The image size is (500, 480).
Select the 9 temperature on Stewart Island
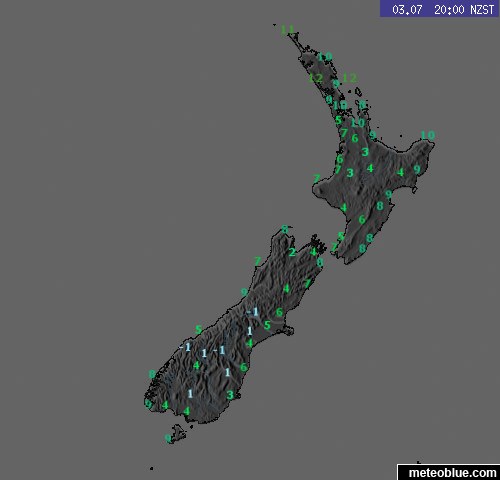[x=168, y=438]
